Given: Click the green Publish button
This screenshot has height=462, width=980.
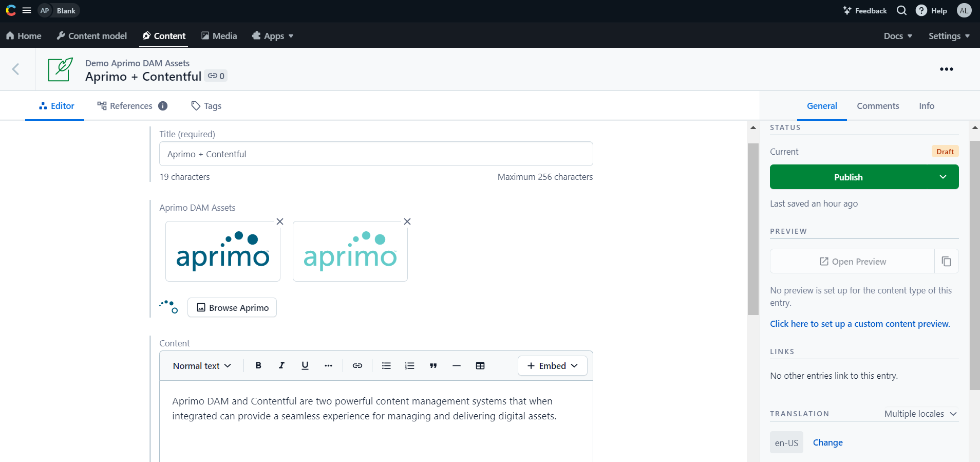Looking at the screenshot, I should click(849, 177).
